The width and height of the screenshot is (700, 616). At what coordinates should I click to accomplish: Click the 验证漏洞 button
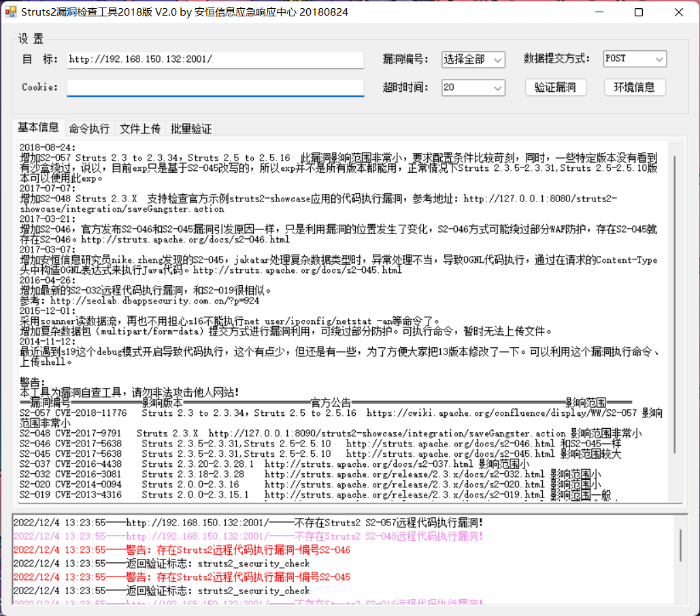555,87
